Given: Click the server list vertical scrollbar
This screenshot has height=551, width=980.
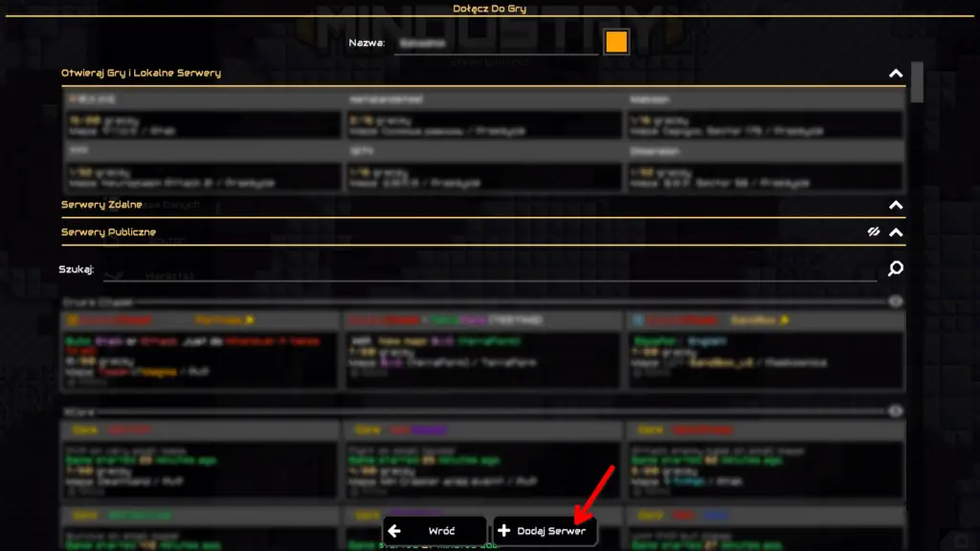Looking at the screenshot, I should click(x=917, y=82).
